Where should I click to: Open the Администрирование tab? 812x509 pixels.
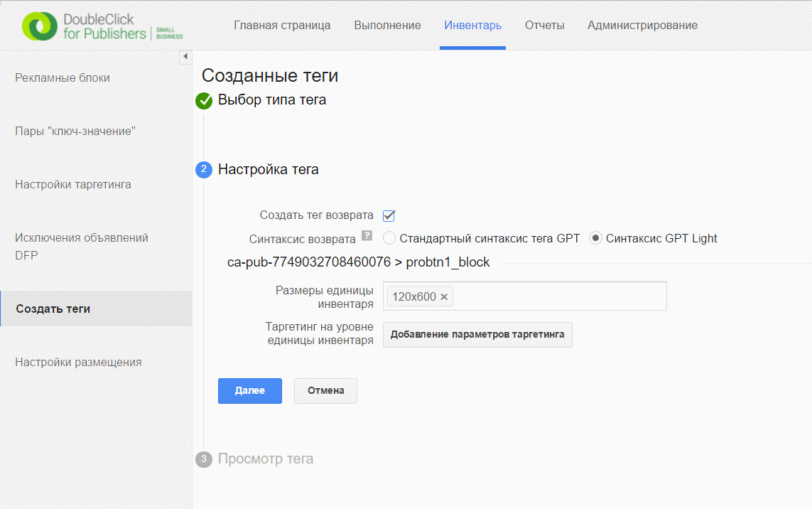pos(642,26)
